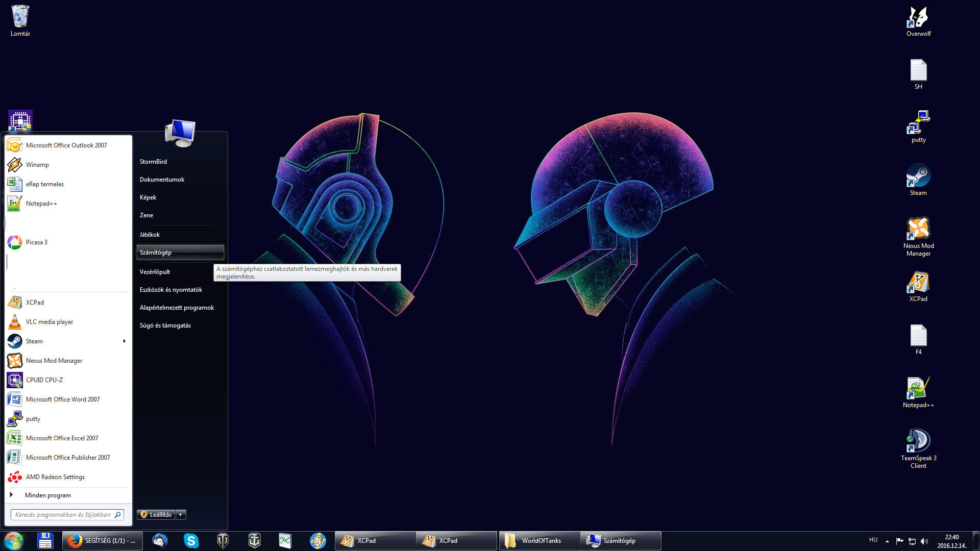Launch VLC media player from Start menu
The width and height of the screenshot is (980, 551).
click(68, 322)
